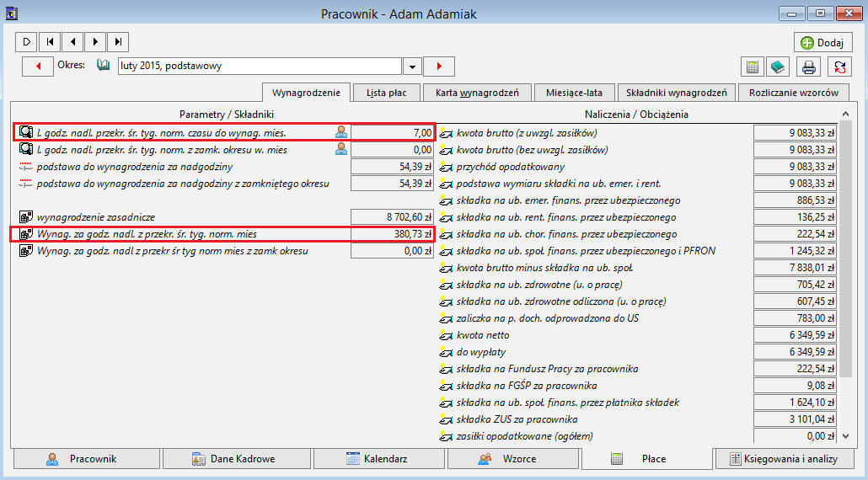Screen dimensions: 868x480
Task: Go to last employee record arrow
Action: (118, 41)
